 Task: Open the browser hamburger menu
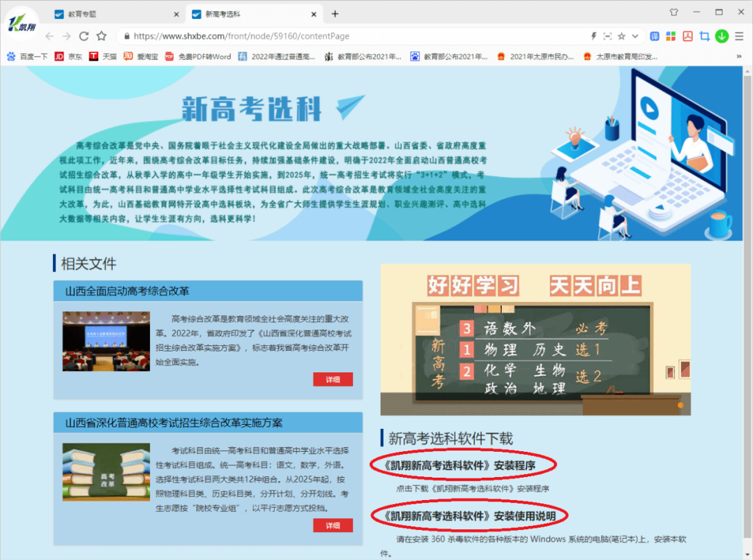739,36
